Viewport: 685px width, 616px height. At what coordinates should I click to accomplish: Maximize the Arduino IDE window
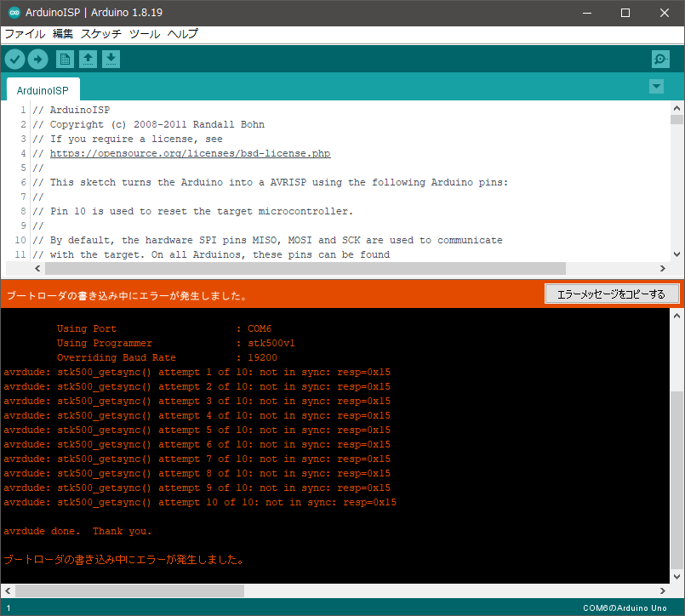click(625, 13)
